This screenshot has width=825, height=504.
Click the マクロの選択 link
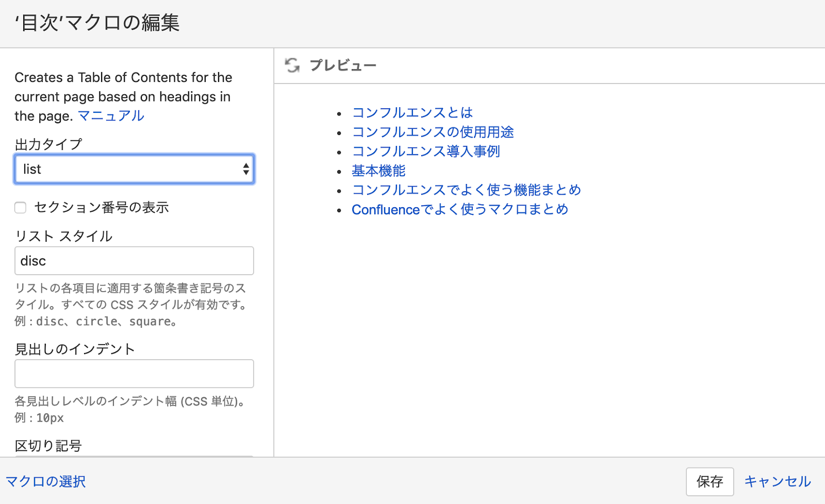(46, 481)
